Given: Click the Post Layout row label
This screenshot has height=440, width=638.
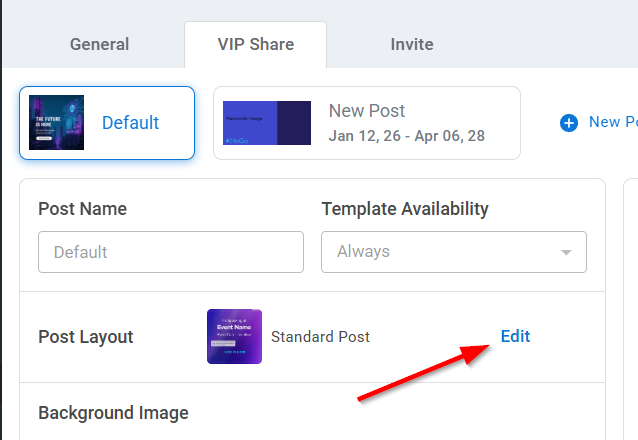Looking at the screenshot, I should click(86, 337).
